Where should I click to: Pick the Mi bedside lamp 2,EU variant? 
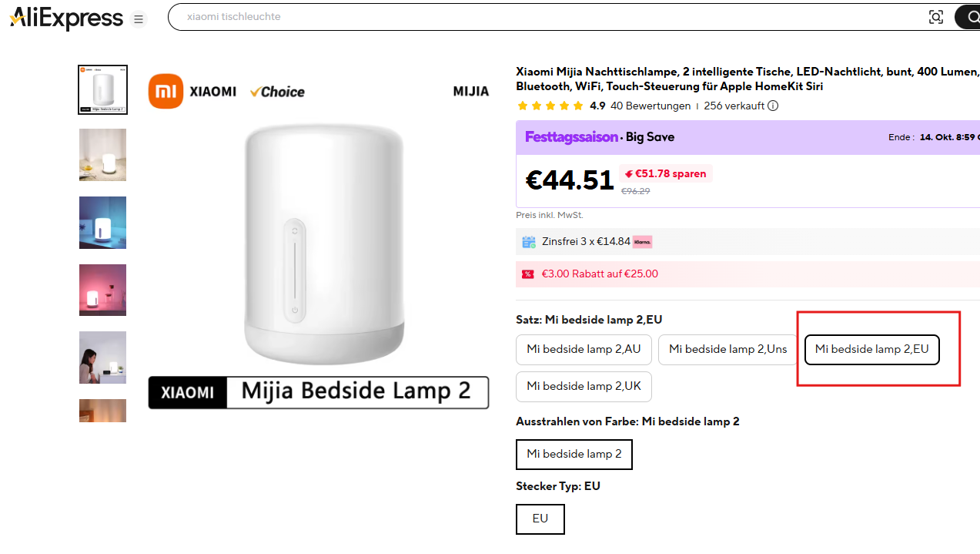click(x=871, y=349)
